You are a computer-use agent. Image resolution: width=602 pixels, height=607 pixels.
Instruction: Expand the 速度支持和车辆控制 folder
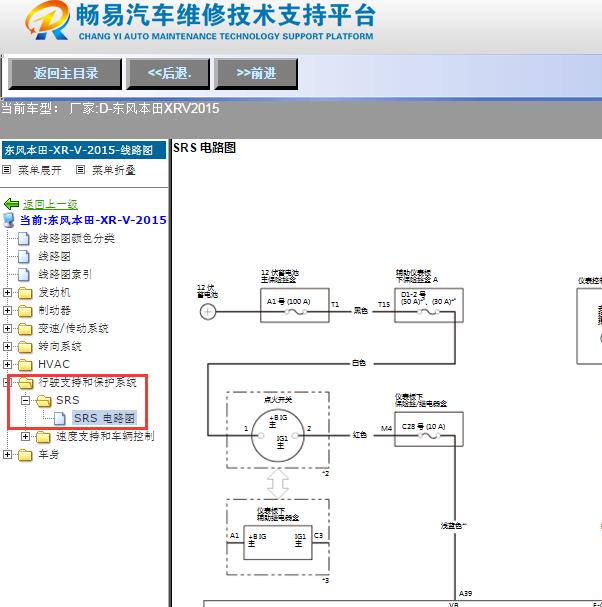click(x=26, y=436)
